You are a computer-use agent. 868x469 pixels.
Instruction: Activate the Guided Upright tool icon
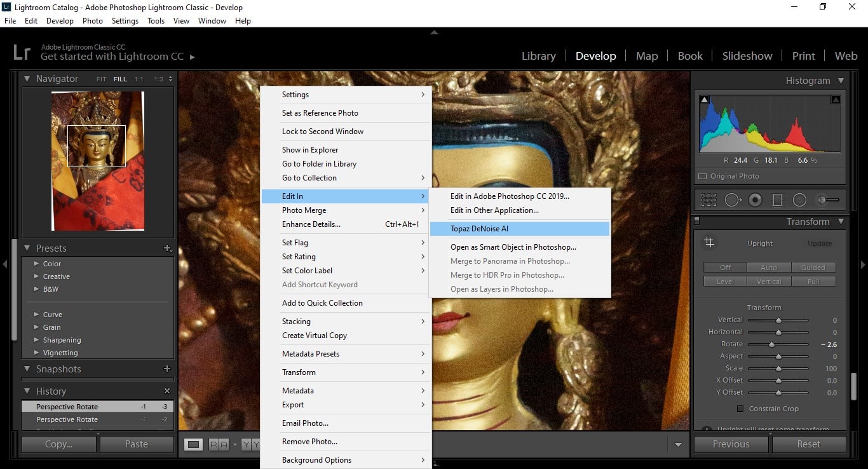click(x=709, y=243)
